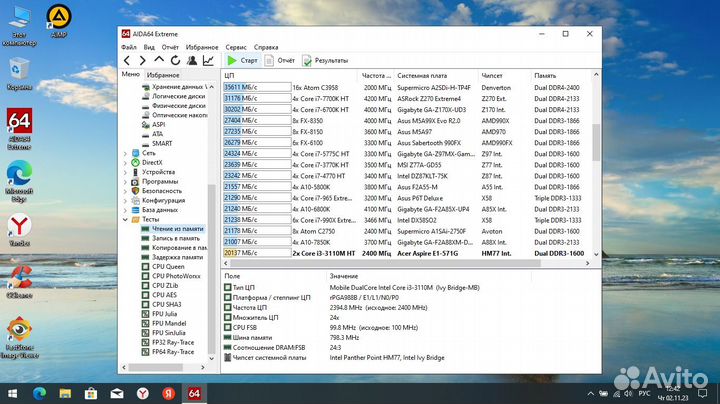Expand the Программы tree node

[x=125, y=181]
